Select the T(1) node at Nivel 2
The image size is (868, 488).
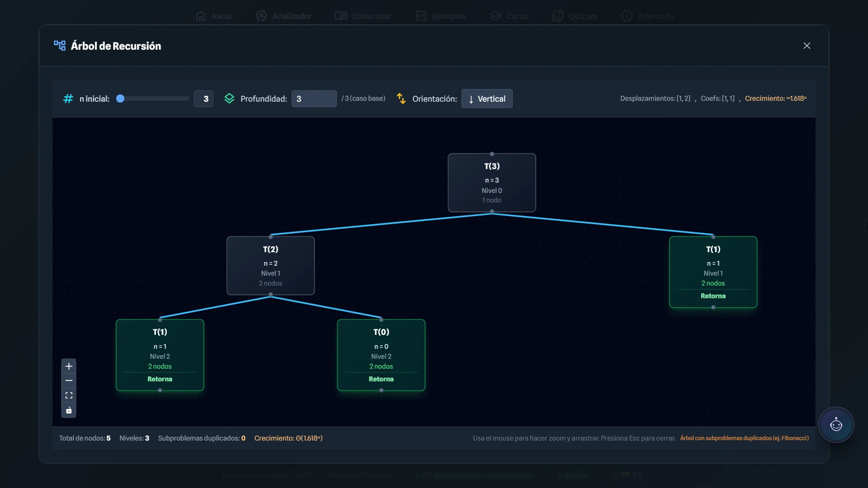pyautogui.click(x=160, y=355)
